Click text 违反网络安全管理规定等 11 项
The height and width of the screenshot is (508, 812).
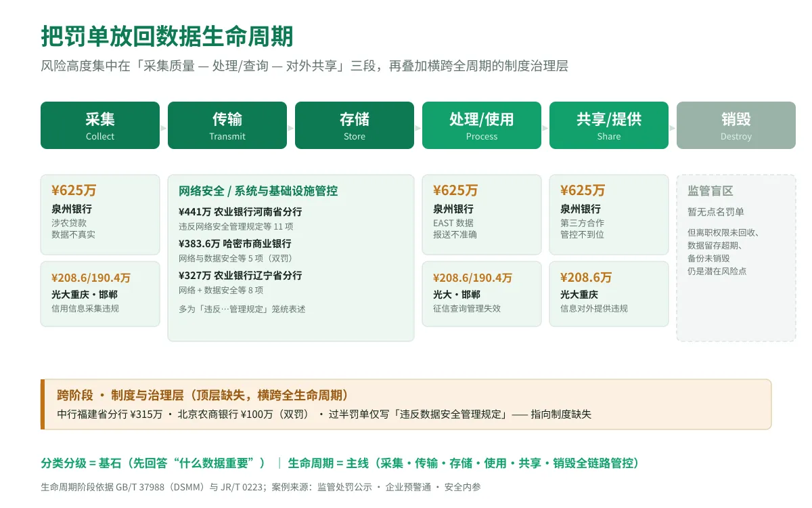click(x=235, y=226)
